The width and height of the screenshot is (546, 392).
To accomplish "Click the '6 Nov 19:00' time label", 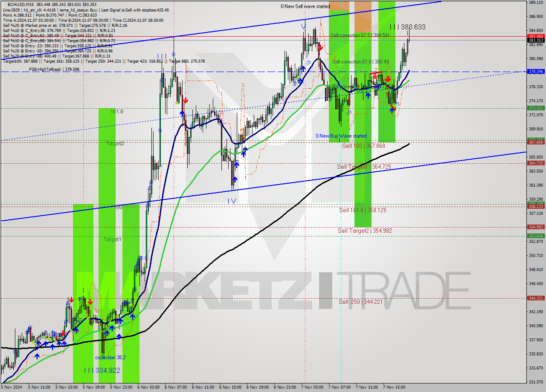I will [258, 388].
